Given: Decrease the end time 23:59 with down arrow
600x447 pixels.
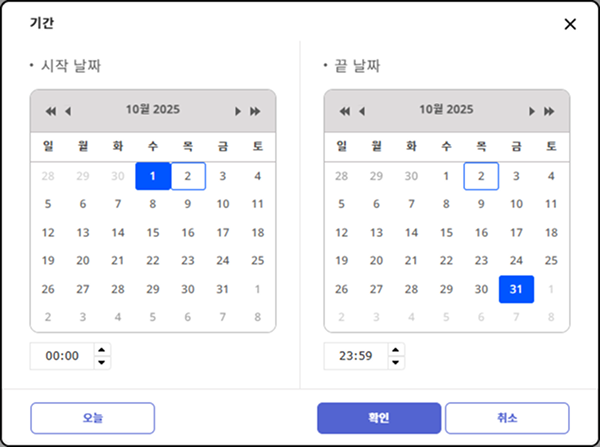Looking at the screenshot, I should [x=396, y=362].
